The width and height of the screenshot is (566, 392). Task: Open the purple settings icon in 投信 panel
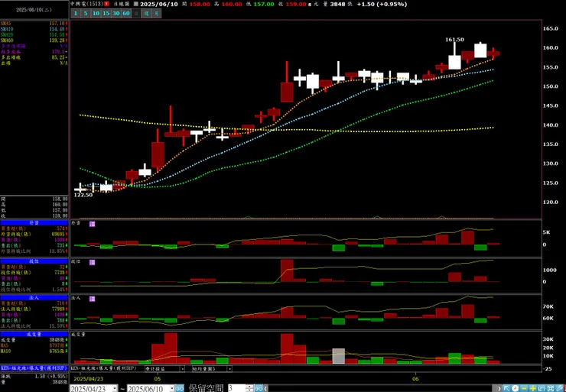click(x=92, y=262)
